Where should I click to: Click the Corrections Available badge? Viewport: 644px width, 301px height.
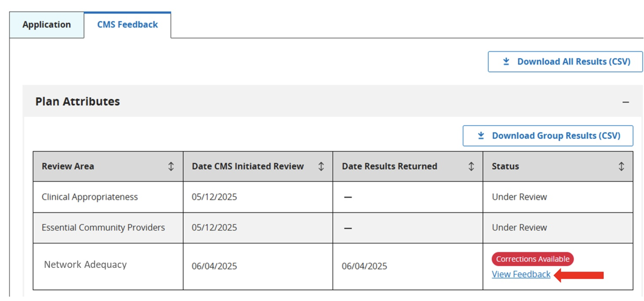533,259
